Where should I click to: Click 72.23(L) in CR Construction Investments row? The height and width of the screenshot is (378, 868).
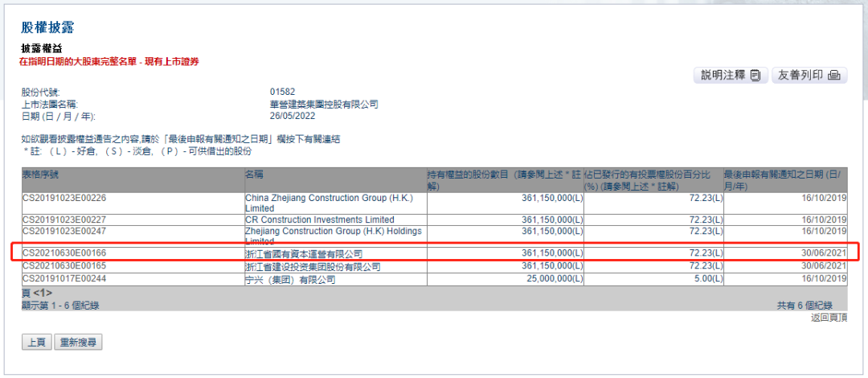click(706, 220)
